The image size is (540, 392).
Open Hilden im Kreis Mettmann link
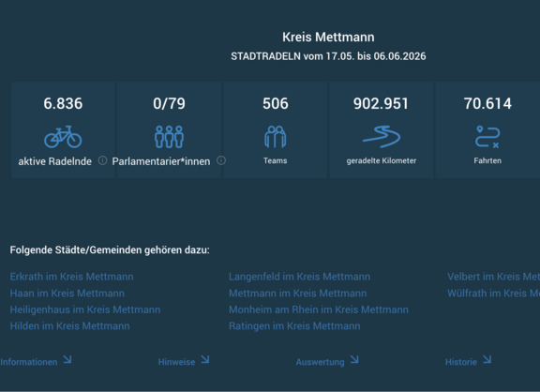pyautogui.click(x=70, y=325)
